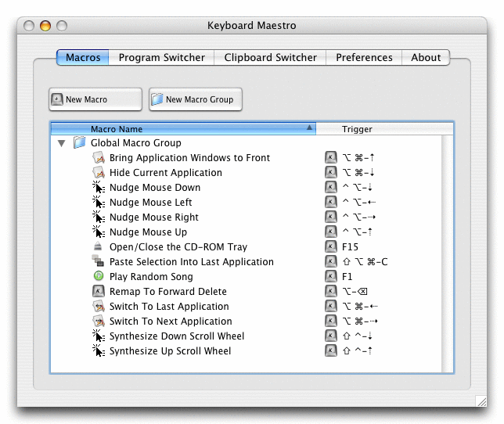Click cursor icon beside Synthesize Down Scroll Wheel

[x=99, y=336]
